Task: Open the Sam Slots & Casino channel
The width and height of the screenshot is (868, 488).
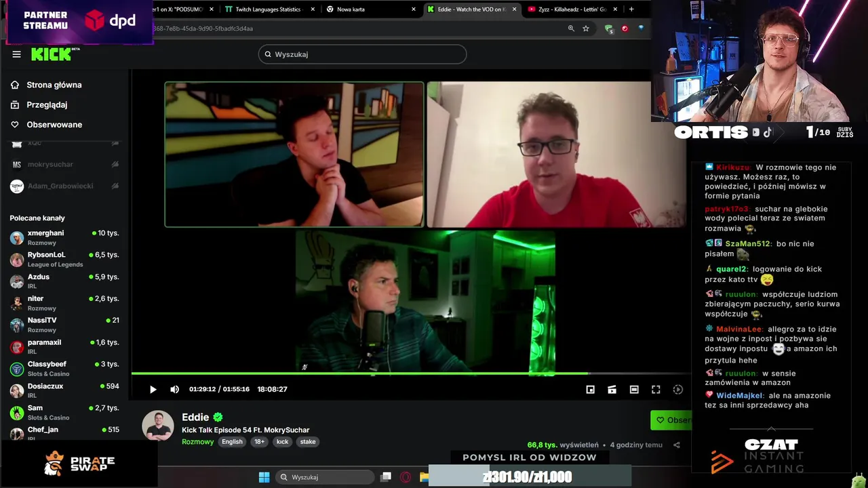Action: point(64,412)
